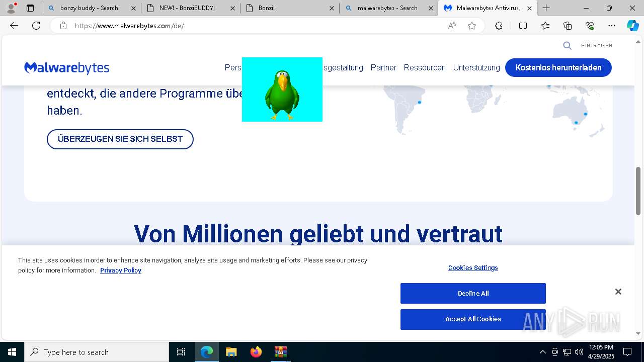Open the Ressourcen menu
This screenshot has width=644, height=362.
[425, 67]
